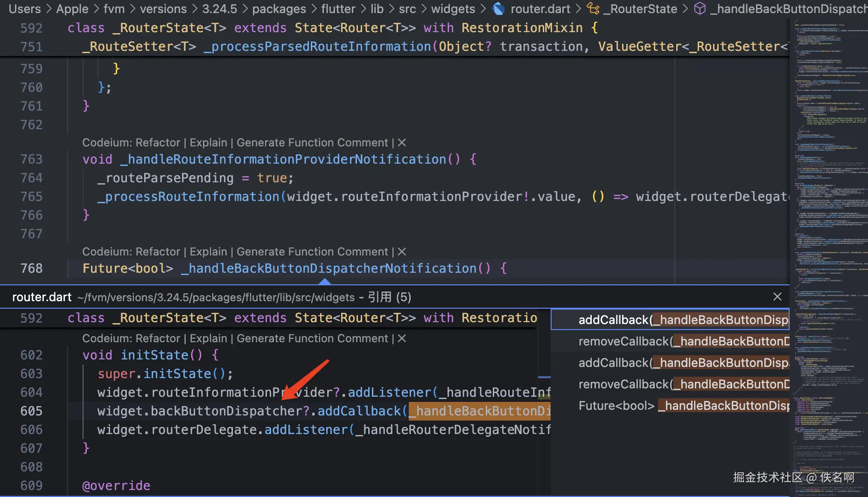The height and width of the screenshot is (497, 868).
Task: Open the _RouterState breadcrumb symbol list
Action: tap(640, 9)
